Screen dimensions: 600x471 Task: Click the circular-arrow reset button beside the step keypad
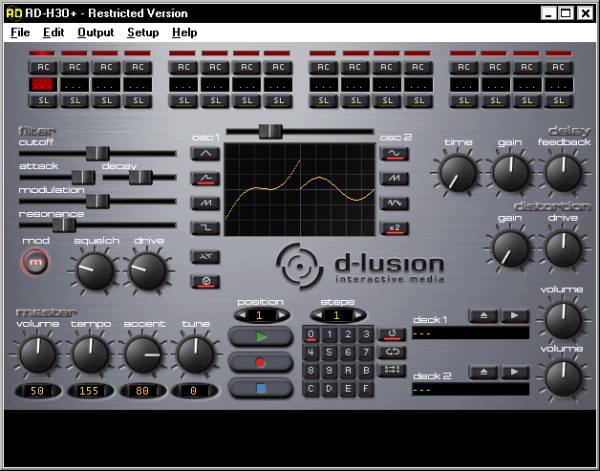tap(391, 334)
